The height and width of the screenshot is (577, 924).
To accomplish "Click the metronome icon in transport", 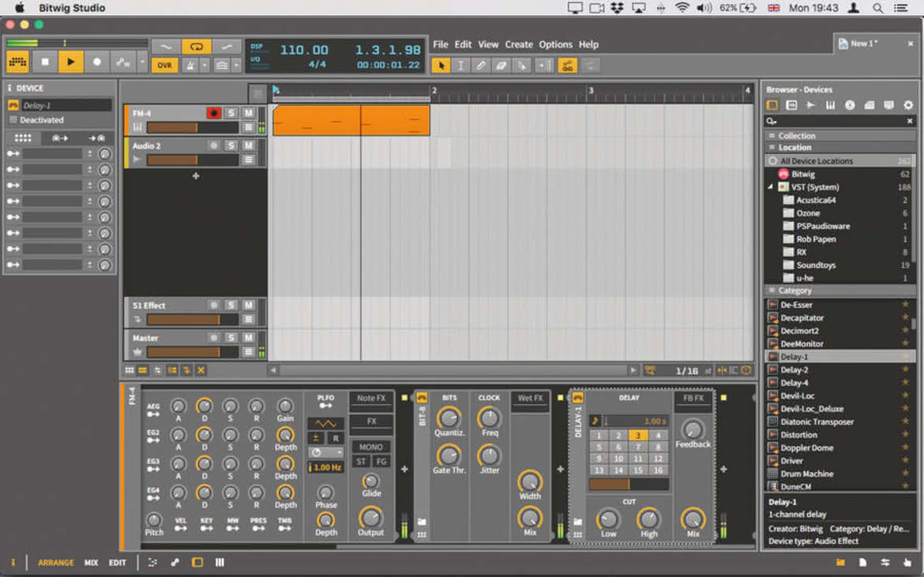I will [190, 66].
